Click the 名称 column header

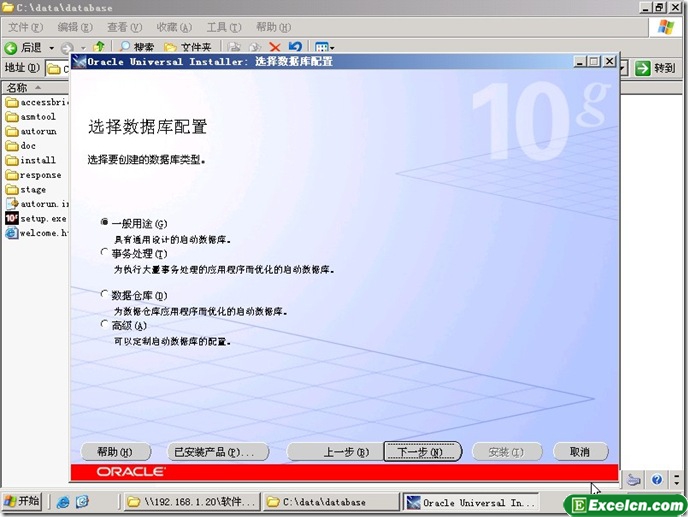click(x=36, y=87)
